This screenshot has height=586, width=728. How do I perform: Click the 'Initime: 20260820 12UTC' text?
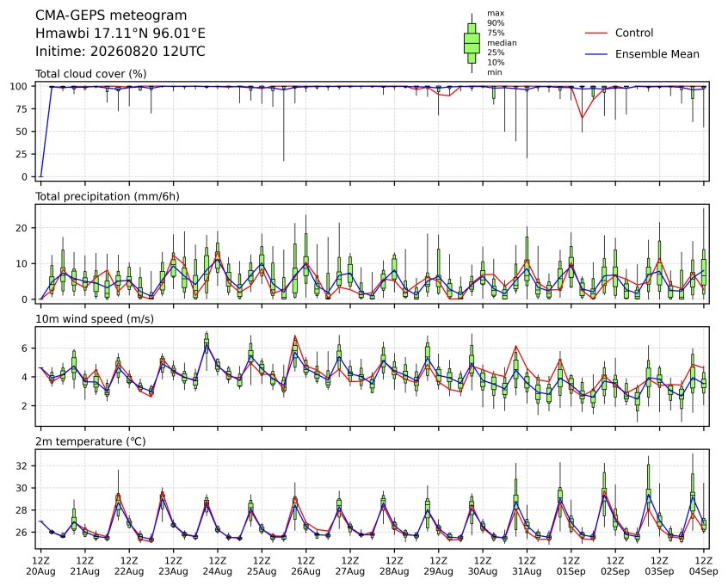click(120, 51)
